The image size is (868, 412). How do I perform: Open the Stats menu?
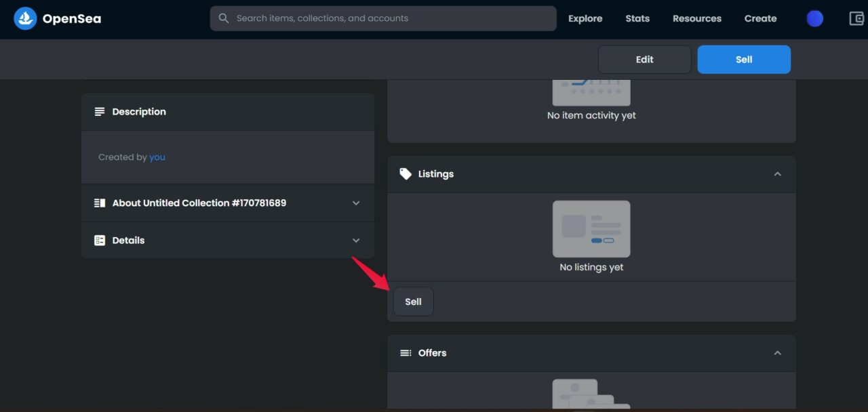pos(637,18)
